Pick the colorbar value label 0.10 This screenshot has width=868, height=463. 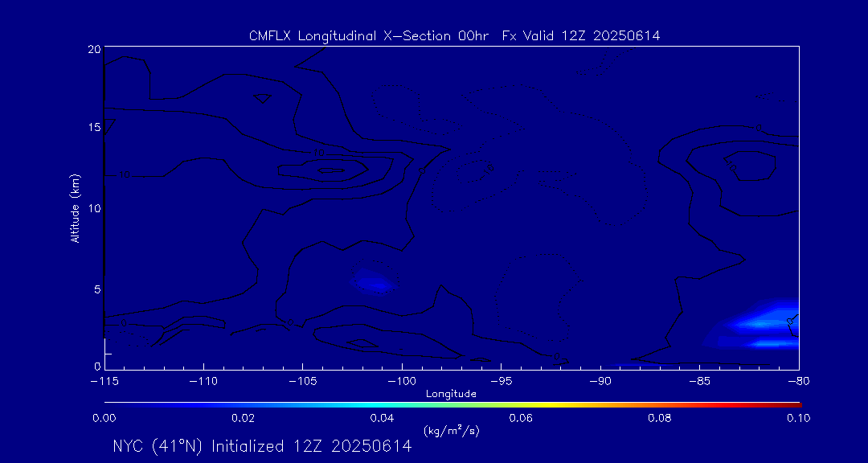pyautogui.click(x=799, y=418)
